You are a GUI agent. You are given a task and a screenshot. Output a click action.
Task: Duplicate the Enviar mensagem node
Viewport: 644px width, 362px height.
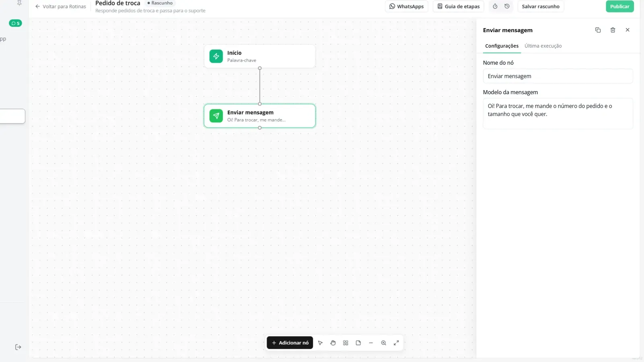tap(598, 30)
